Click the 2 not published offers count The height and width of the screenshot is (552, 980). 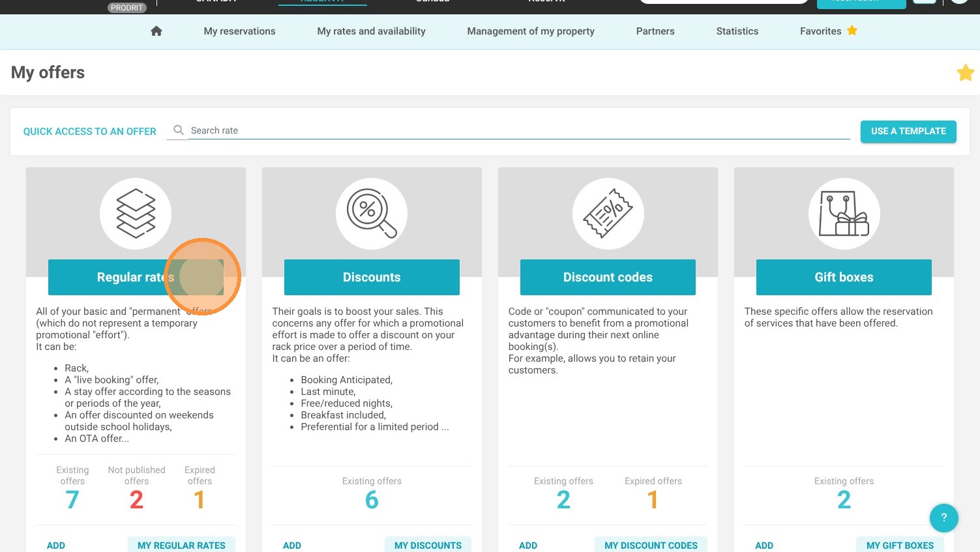coord(136,500)
